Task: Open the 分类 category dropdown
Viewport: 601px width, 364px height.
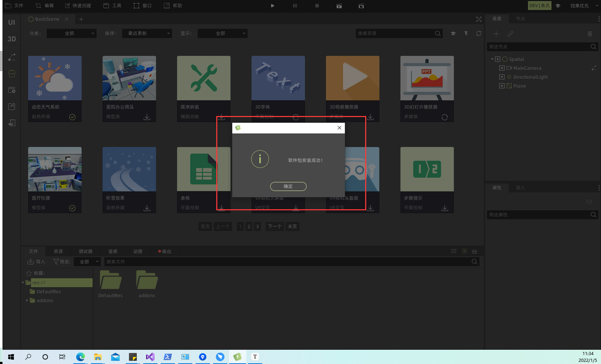Action: click(x=72, y=33)
